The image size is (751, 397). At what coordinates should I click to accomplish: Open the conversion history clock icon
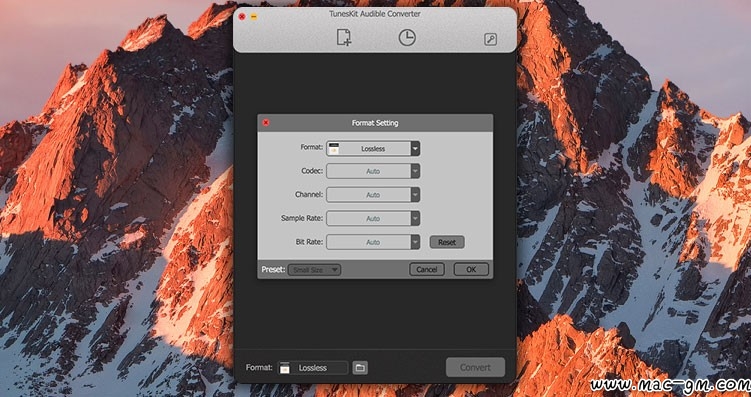tap(407, 37)
